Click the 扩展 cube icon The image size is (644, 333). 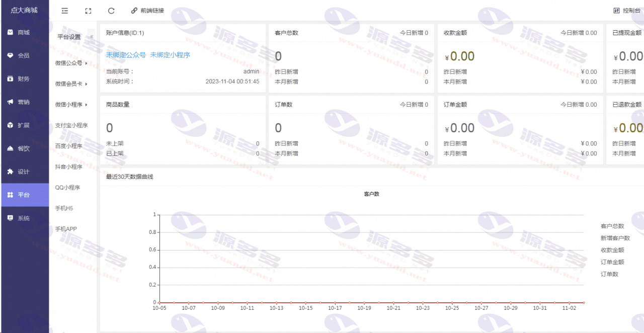pyautogui.click(x=10, y=125)
